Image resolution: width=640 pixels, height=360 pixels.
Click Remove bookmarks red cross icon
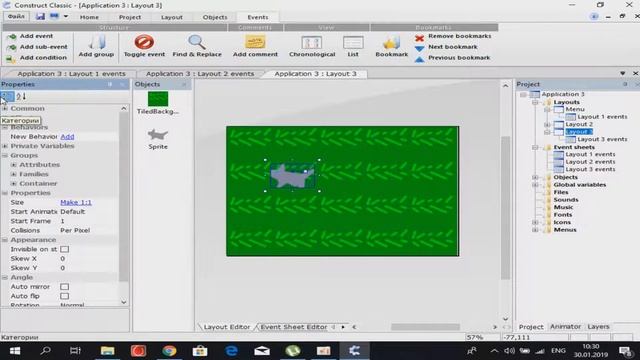point(419,38)
